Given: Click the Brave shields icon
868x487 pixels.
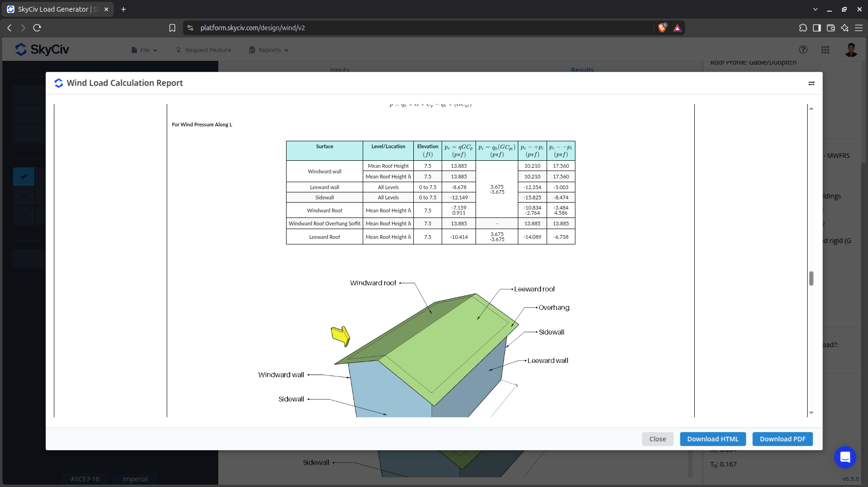Looking at the screenshot, I should coord(662,28).
